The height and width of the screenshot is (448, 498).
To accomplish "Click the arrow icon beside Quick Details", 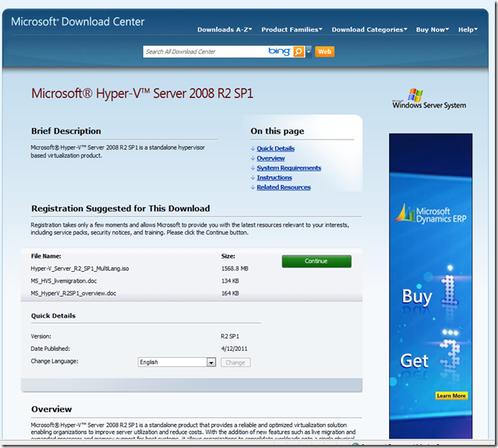I will [x=252, y=148].
